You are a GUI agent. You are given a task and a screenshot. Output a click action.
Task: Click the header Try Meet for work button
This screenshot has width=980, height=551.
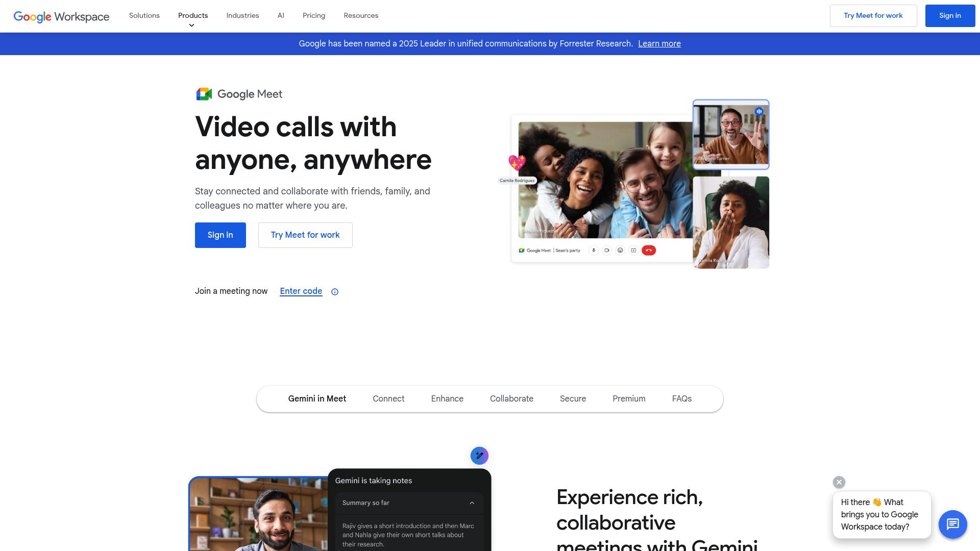(x=873, y=16)
